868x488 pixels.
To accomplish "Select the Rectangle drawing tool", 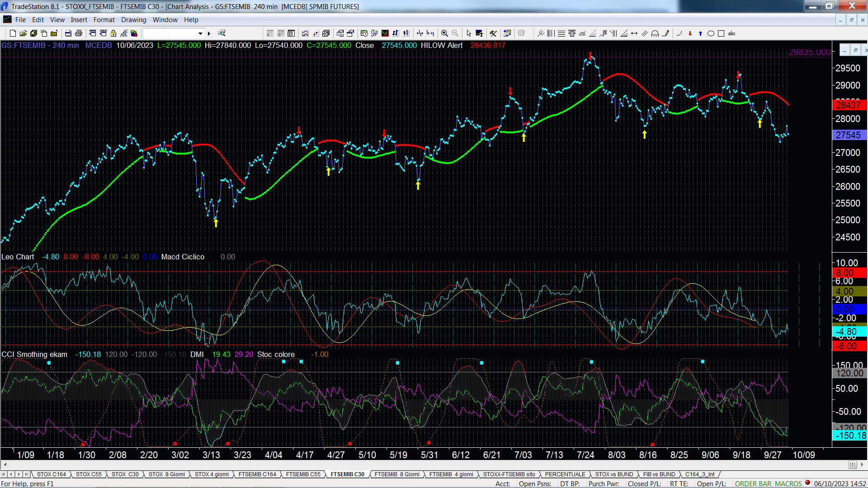I will tap(721, 33).
